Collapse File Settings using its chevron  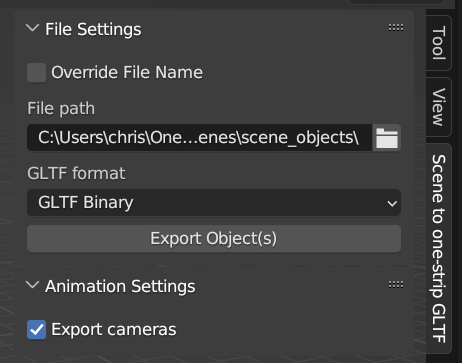tap(32, 28)
